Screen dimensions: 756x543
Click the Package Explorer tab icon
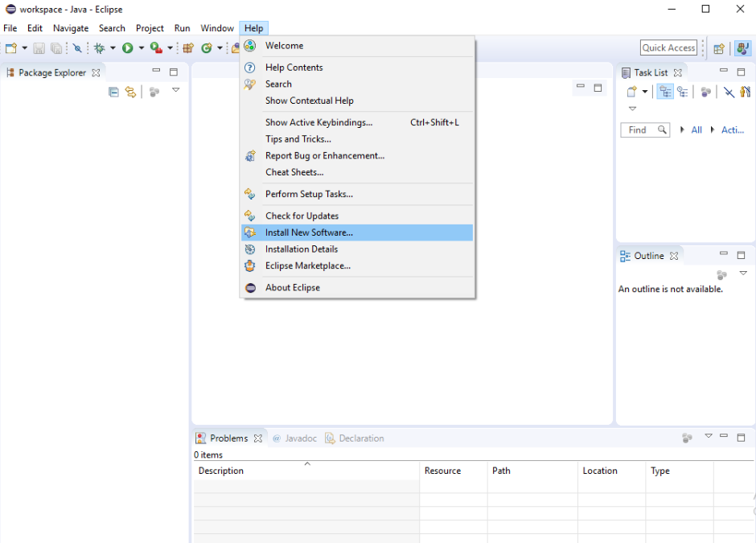pos(10,73)
